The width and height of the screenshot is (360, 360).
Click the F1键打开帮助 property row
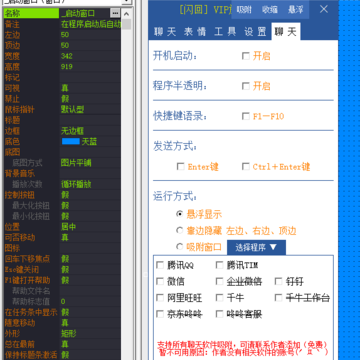(x=62, y=280)
